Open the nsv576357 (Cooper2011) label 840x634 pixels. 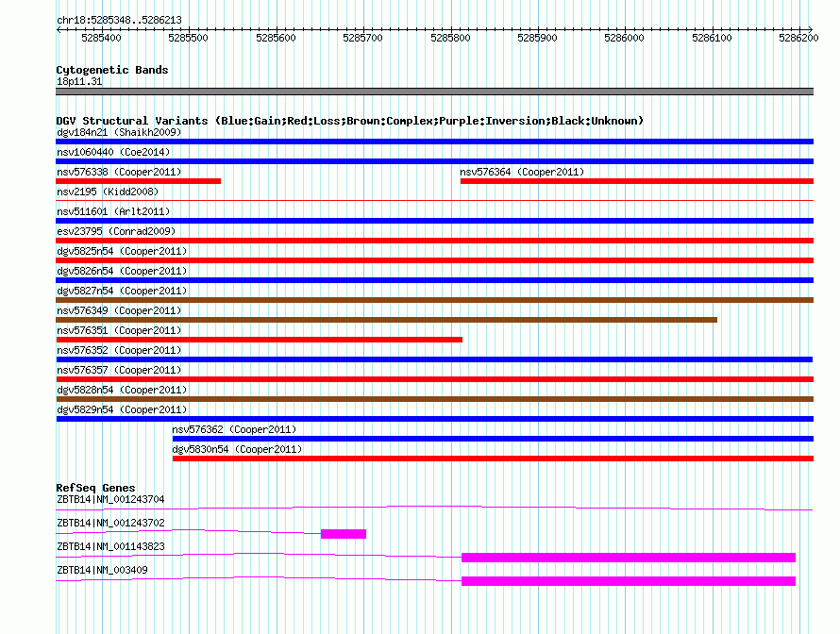(119, 370)
